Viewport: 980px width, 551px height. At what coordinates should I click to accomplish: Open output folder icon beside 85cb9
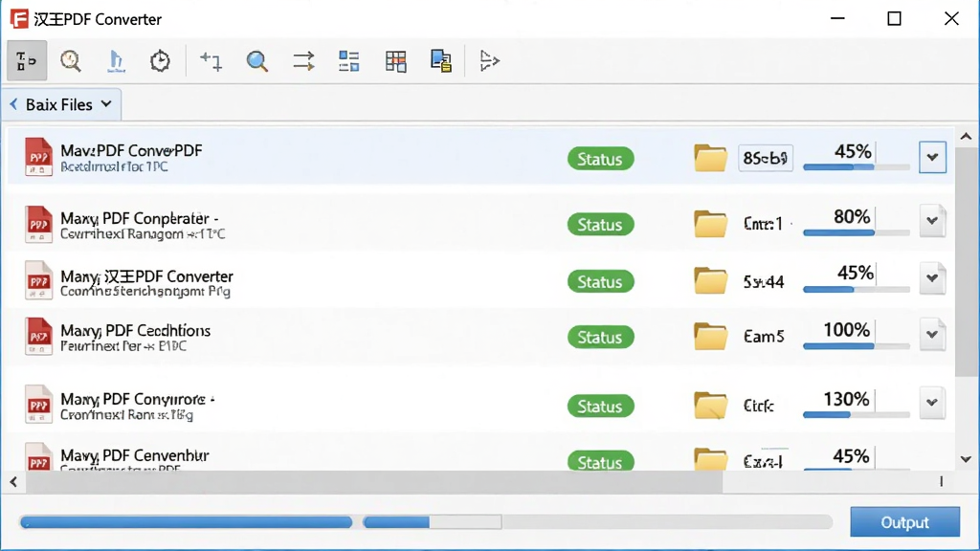point(711,158)
